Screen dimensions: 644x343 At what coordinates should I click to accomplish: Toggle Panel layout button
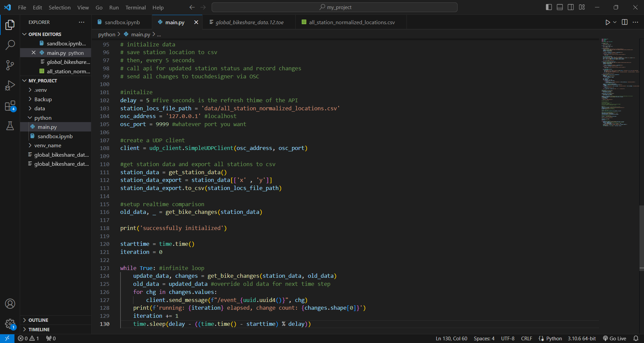click(560, 7)
